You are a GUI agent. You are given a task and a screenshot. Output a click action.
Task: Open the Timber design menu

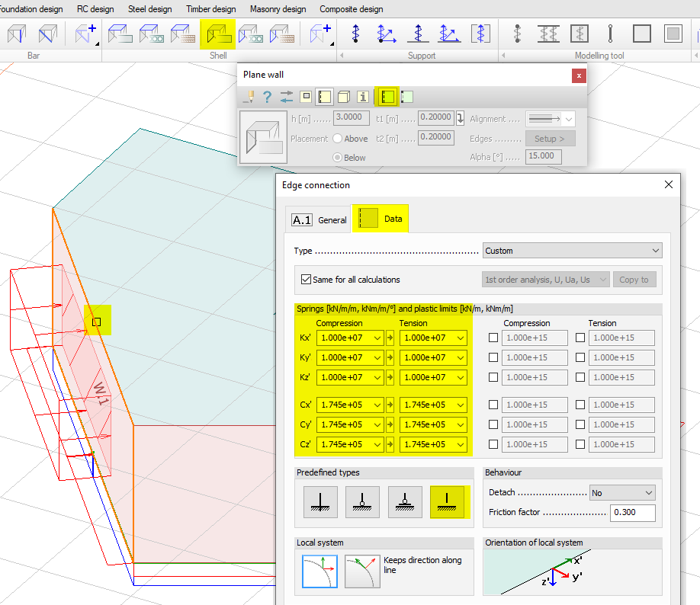[x=210, y=9]
